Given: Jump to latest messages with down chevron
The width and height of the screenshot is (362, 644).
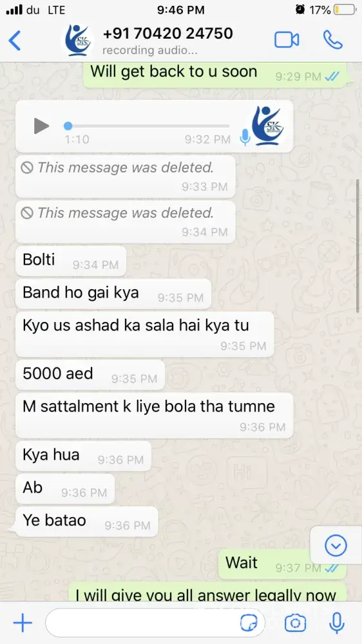Looking at the screenshot, I should tap(336, 545).
